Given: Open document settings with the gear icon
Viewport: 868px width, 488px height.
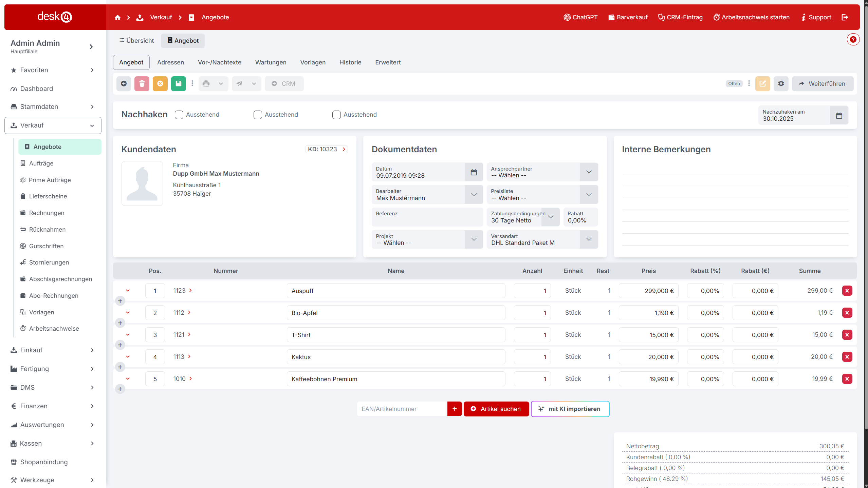Looking at the screenshot, I should coord(781,83).
